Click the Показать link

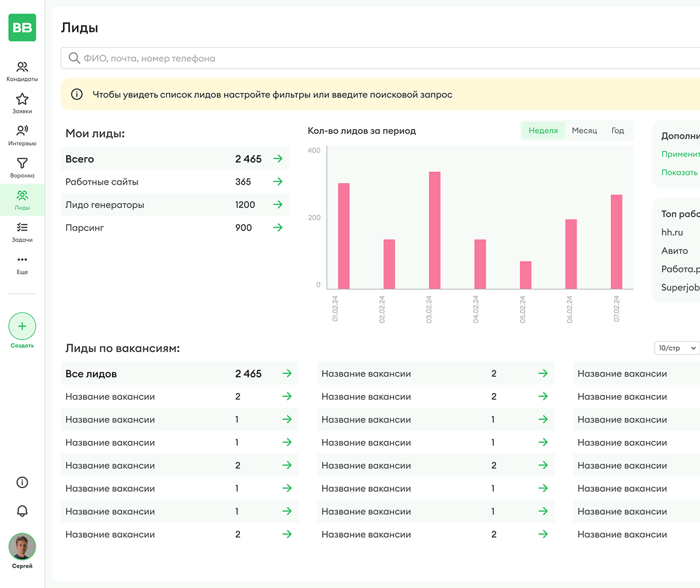[x=680, y=172]
